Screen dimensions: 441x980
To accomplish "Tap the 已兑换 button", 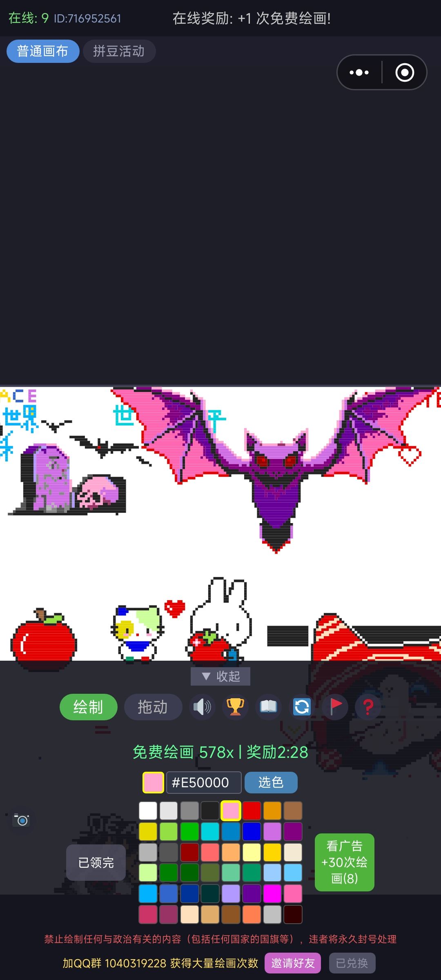I will 352,963.
